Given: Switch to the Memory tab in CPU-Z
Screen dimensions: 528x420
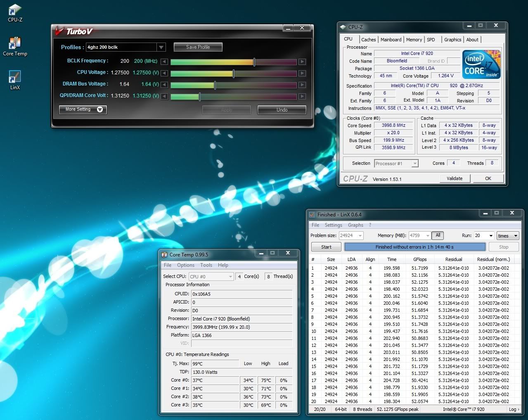Looking at the screenshot, I should pyautogui.click(x=414, y=39).
